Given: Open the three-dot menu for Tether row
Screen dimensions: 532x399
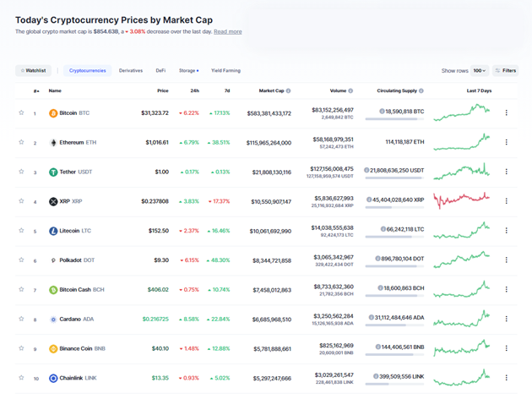Looking at the screenshot, I should pos(506,172).
